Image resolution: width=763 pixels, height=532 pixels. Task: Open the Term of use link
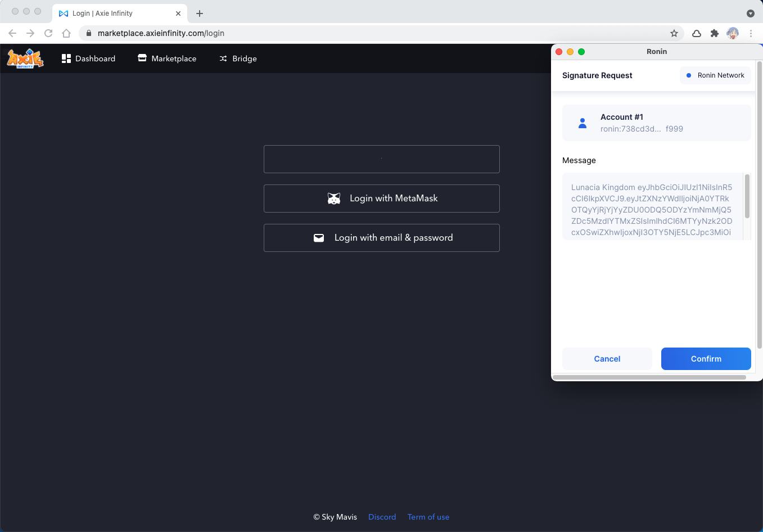(428, 517)
